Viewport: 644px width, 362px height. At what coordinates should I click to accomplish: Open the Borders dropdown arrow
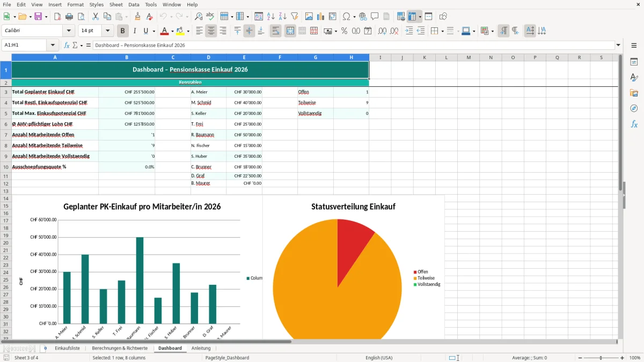pos(443,31)
